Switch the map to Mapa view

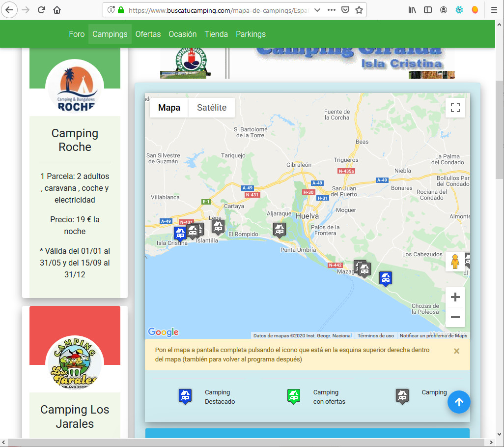click(x=169, y=108)
